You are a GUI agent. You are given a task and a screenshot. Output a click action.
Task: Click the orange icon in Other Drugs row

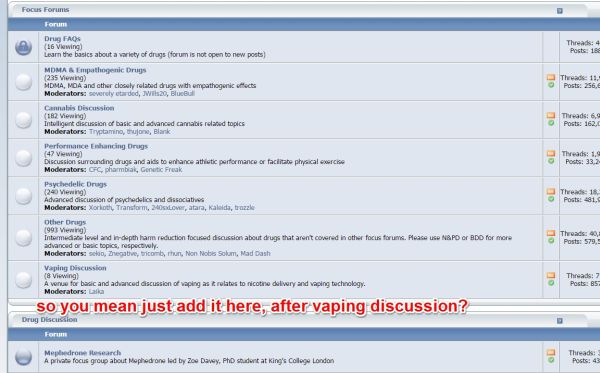(551, 233)
